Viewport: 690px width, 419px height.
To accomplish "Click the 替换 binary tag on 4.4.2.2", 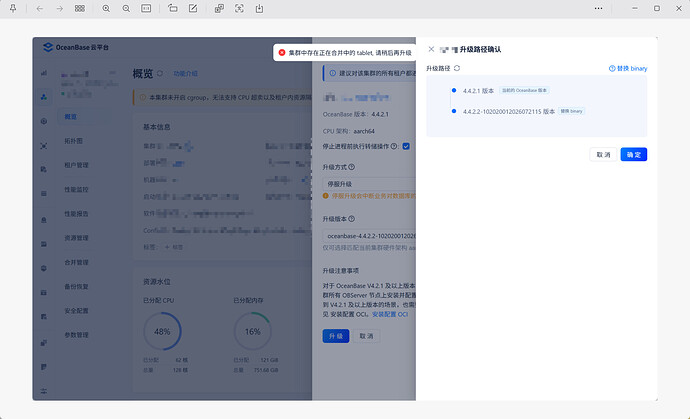I will click(571, 111).
